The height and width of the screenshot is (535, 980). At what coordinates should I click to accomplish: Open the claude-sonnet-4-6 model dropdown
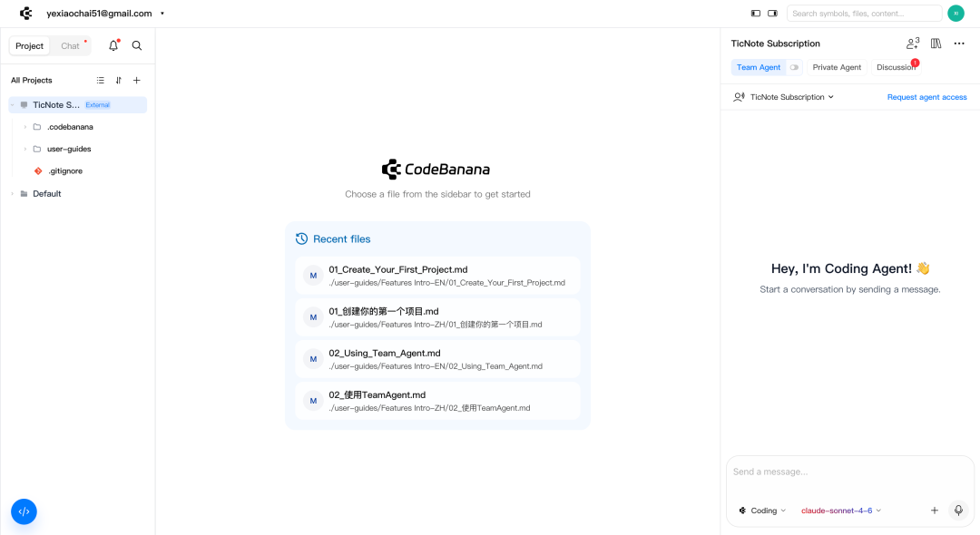840,511
